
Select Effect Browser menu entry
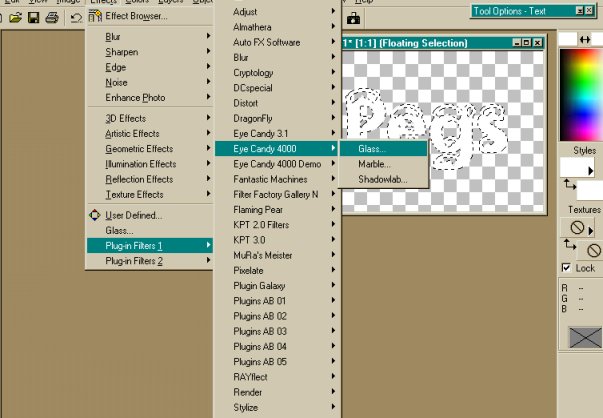[x=150, y=16]
